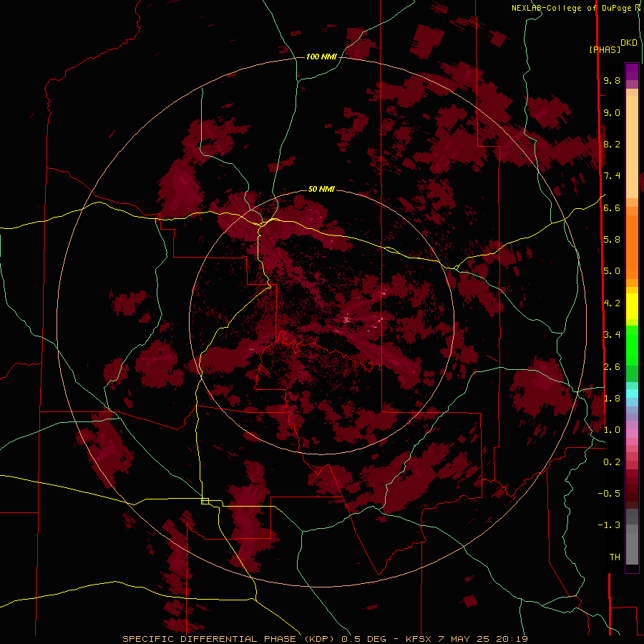Click the 7.4 legend value

tap(612, 176)
